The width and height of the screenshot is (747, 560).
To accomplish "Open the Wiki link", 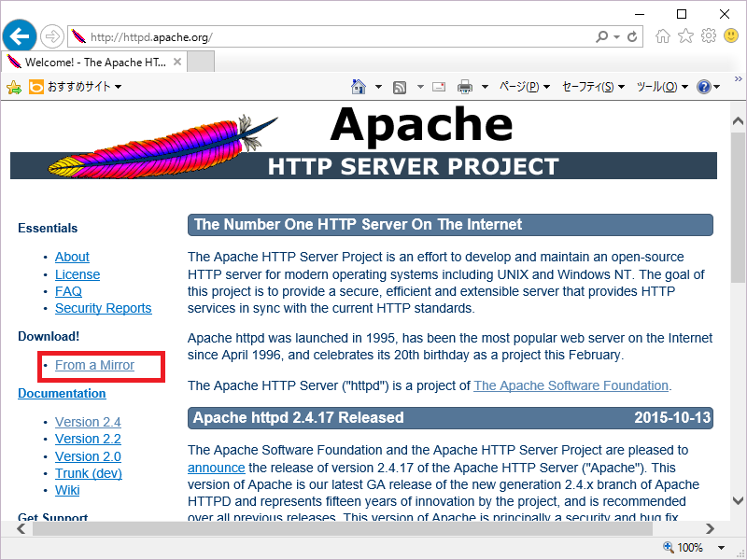I will coord(67,490).
